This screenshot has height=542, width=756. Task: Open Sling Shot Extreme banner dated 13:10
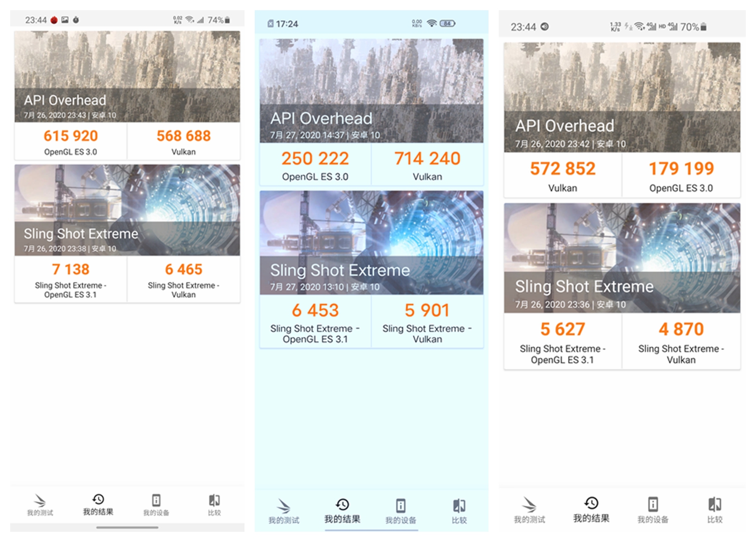371,243
